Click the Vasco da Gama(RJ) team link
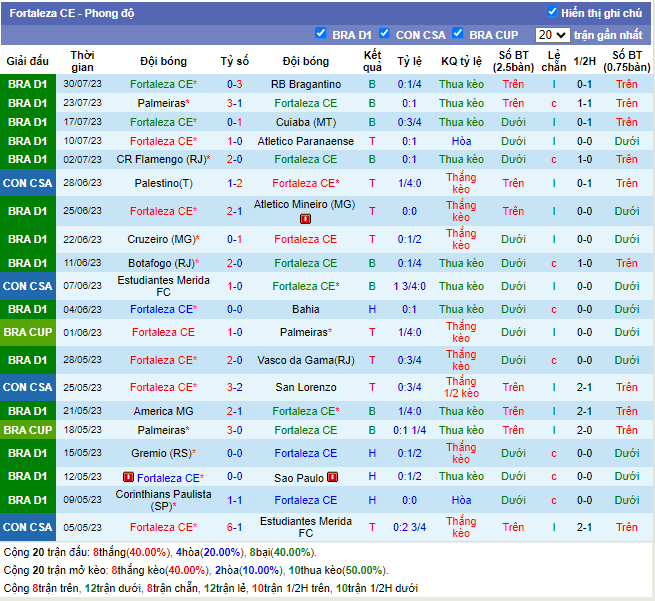The image size is (655, 601). (x=305, y=360)
